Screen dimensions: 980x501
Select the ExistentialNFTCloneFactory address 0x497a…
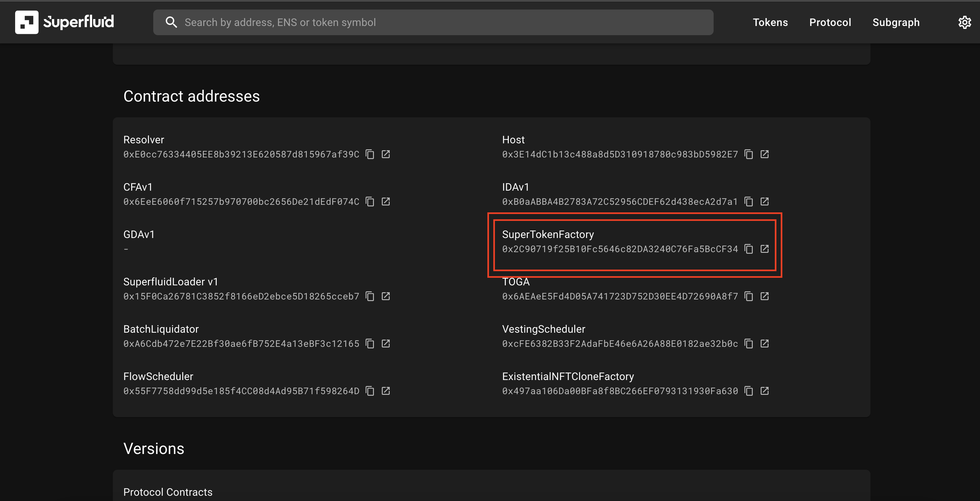point(620,391)
